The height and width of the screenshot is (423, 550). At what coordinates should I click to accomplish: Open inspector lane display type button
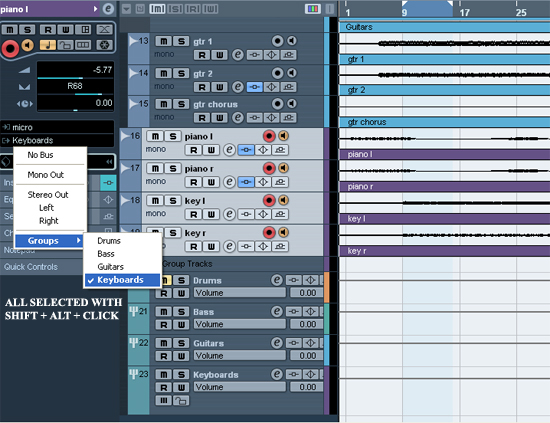point(83,45)
